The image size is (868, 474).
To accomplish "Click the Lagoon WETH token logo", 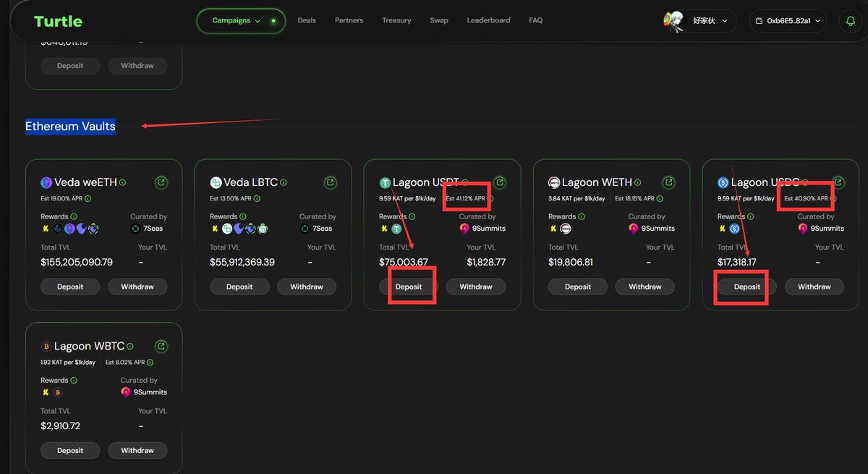I will (554, 182).
